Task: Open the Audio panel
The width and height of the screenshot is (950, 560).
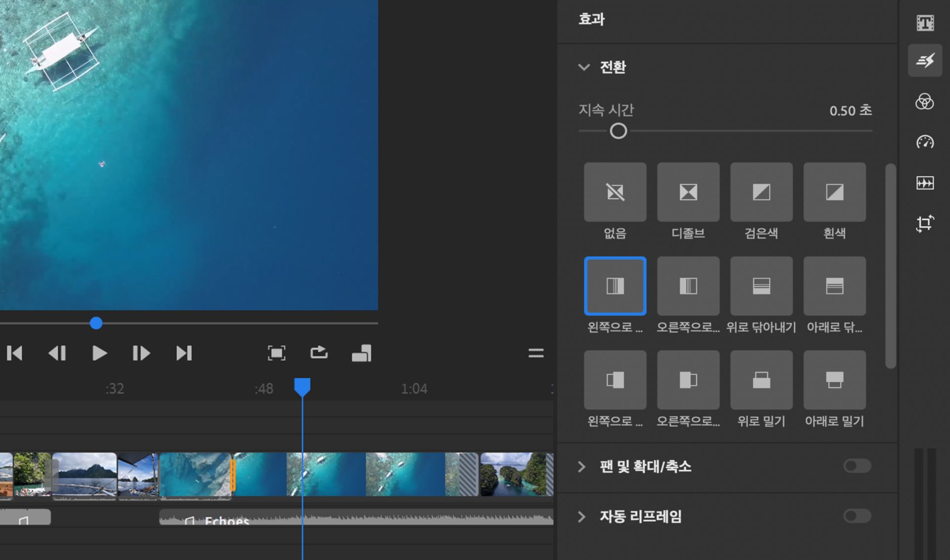Action: 925,184
